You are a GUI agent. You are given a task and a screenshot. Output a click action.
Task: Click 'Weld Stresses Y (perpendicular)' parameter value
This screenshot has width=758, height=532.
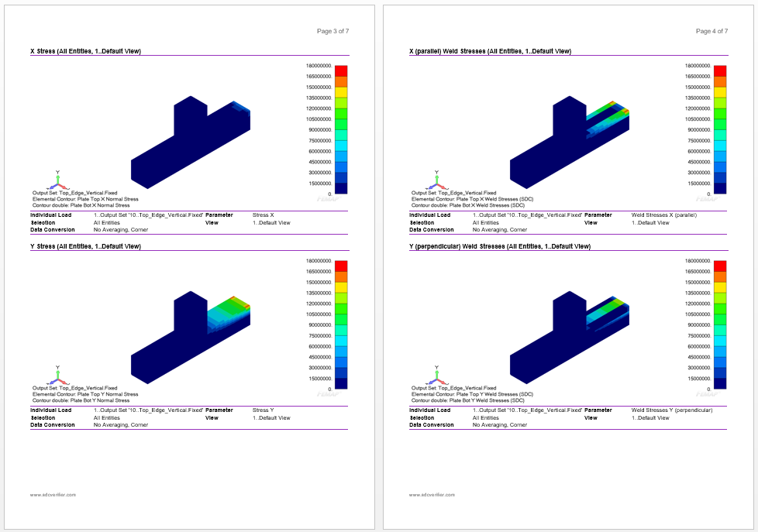671,410
